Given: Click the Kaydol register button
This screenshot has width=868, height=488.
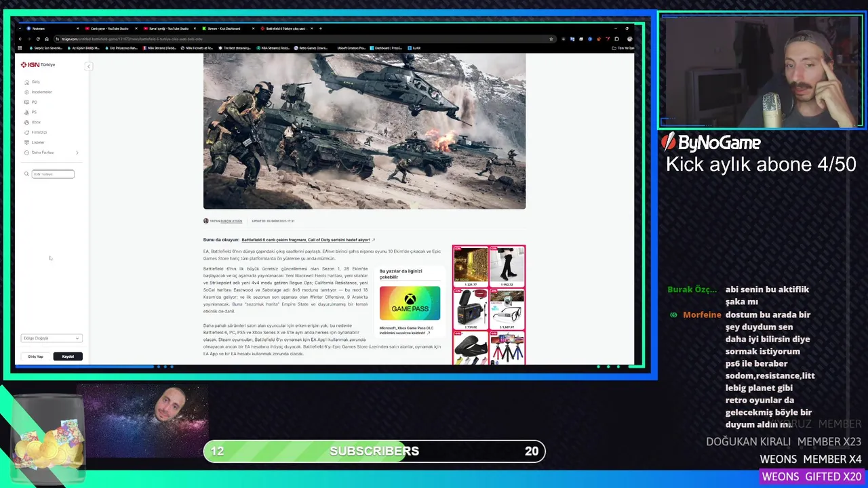Looking at the screenshot, I should pyautogui.click(x=68, y=357).
